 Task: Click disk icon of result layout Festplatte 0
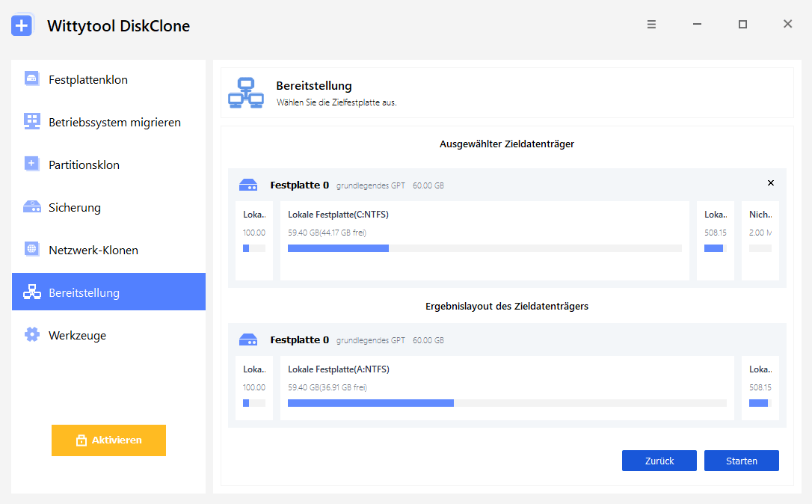click(248, 339)
